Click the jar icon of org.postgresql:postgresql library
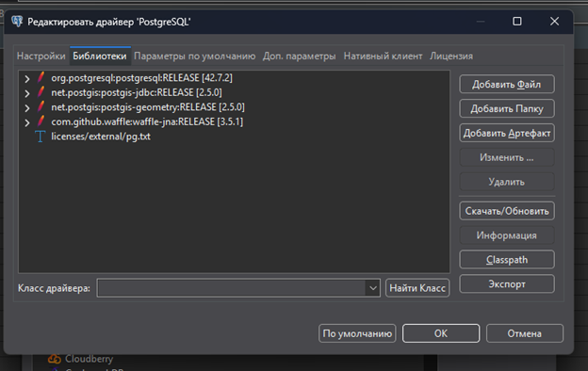The height and width of the screenshot is (371, 588). click(41, 77)
